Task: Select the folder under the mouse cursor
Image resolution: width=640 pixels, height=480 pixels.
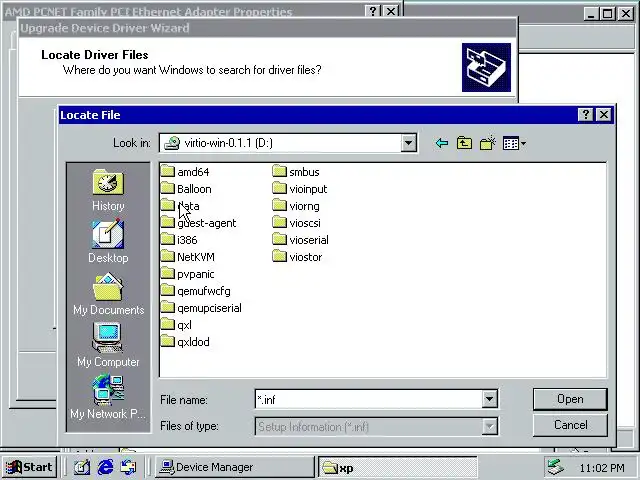Action: point(180,206)
